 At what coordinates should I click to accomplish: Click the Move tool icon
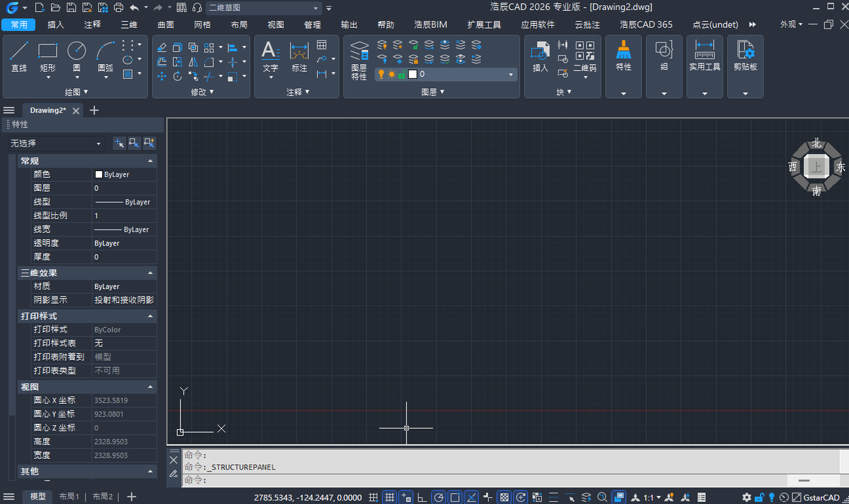[x=162, y=76]
